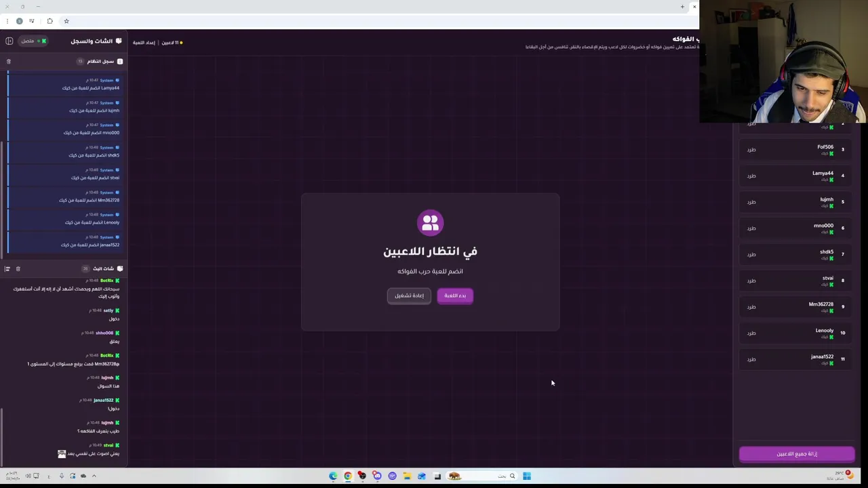Click the الشات والسجل header chat icon
868x488 pixels.
[x=119, y=41]
